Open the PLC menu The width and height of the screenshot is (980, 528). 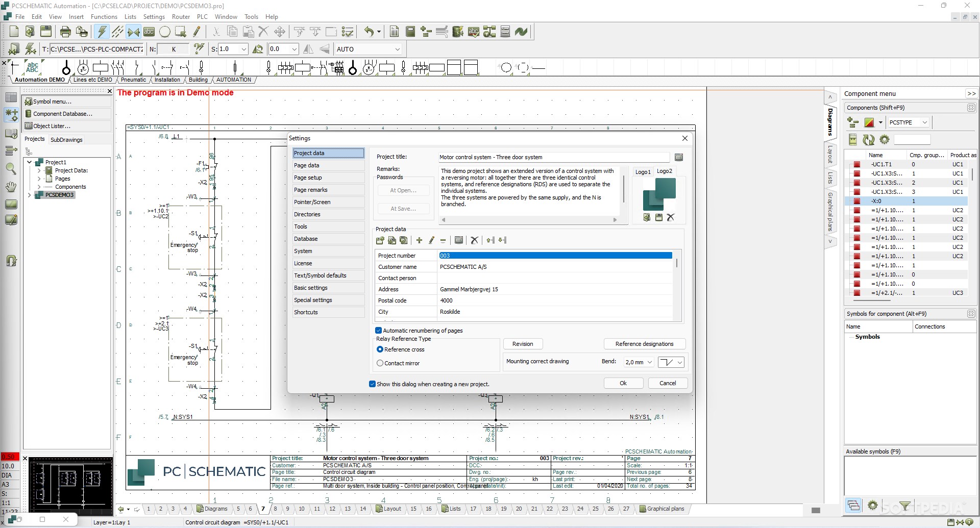tap(202, 17)
